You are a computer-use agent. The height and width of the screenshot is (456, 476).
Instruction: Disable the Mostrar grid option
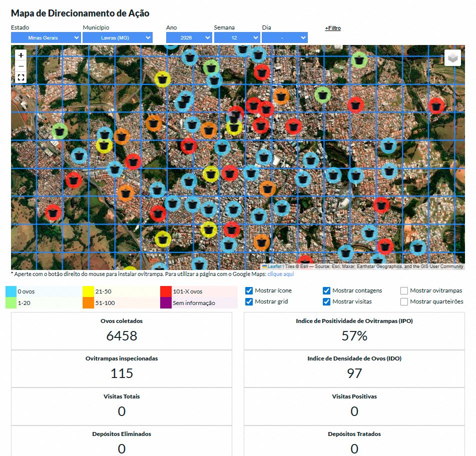[249, 301]
